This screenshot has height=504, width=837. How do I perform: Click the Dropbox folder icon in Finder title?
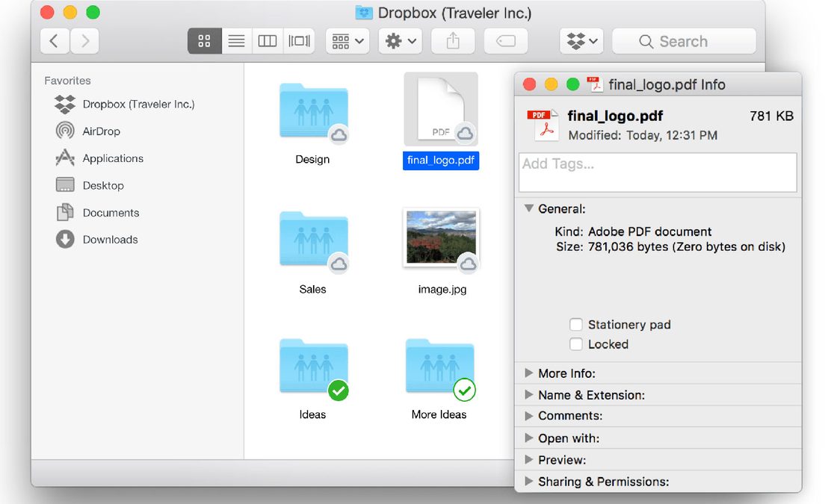[363, 12]
